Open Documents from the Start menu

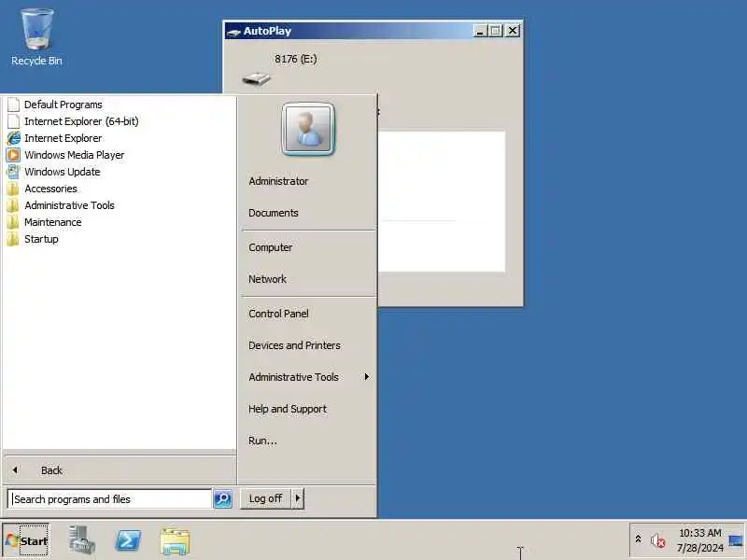coord(274,213)
